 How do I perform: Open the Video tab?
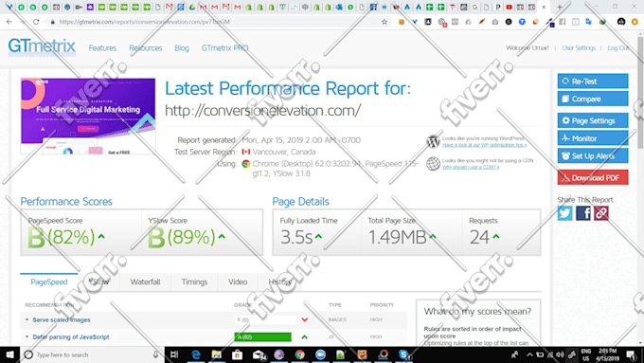point(238,282)
